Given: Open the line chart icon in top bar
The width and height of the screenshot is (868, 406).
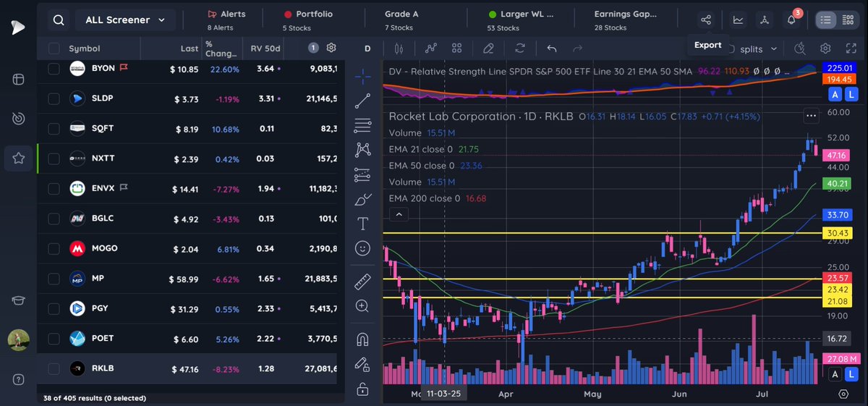Looking at the screenshot, I should point(738,20).
